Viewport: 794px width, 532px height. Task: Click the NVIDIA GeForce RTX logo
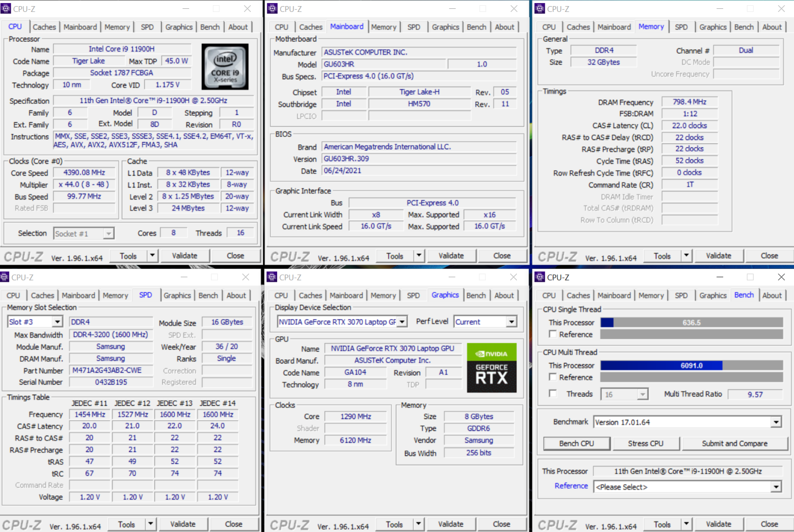pyautogui.click(x=491, y=368)
